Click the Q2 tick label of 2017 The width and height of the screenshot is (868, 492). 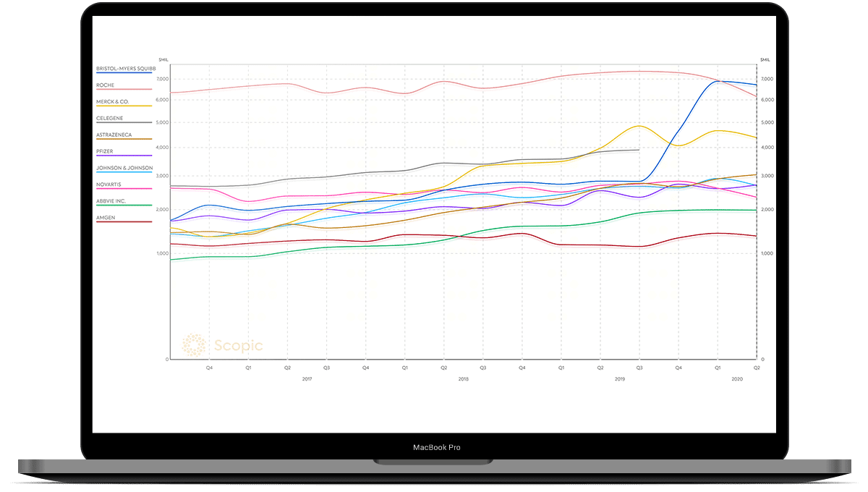point(287,368)
